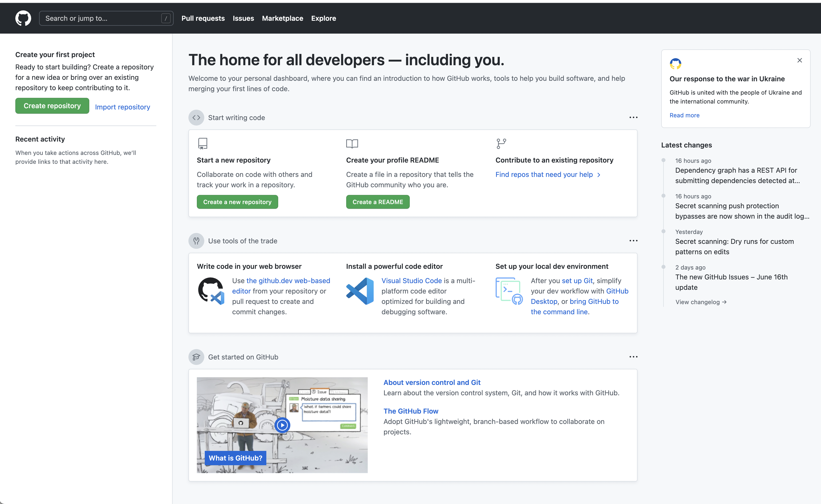821x504 pixels.
Task: Open the Visual Studio Code link
Action: pyautogui.click(x=411, y=281)
